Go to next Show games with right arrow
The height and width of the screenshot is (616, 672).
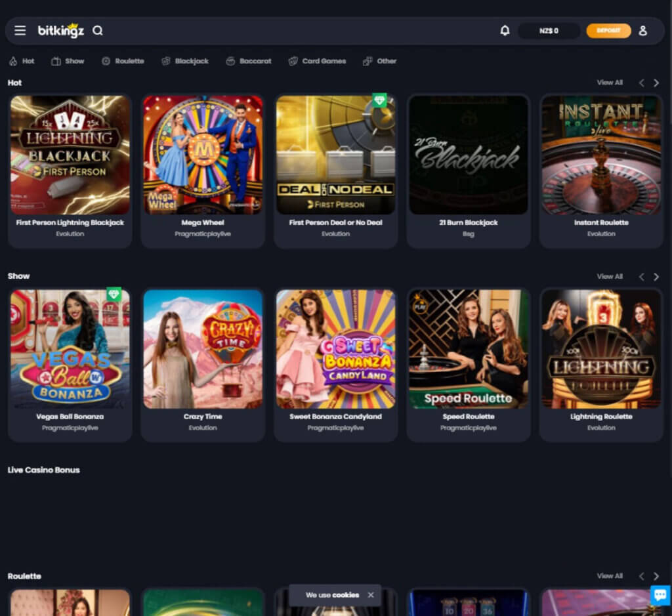coord(656,277)
